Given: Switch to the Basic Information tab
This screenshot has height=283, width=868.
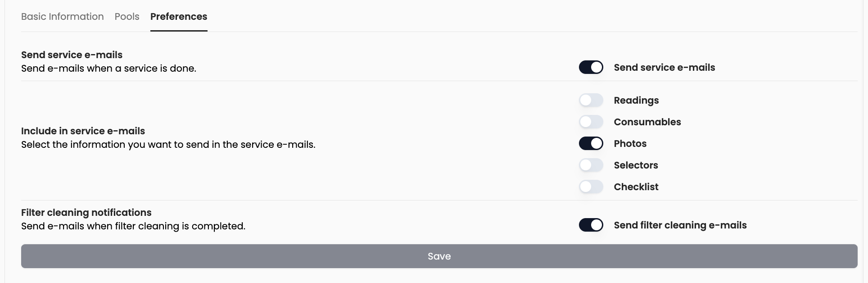Looking at the screenshot, I should (x=62, y=16).
